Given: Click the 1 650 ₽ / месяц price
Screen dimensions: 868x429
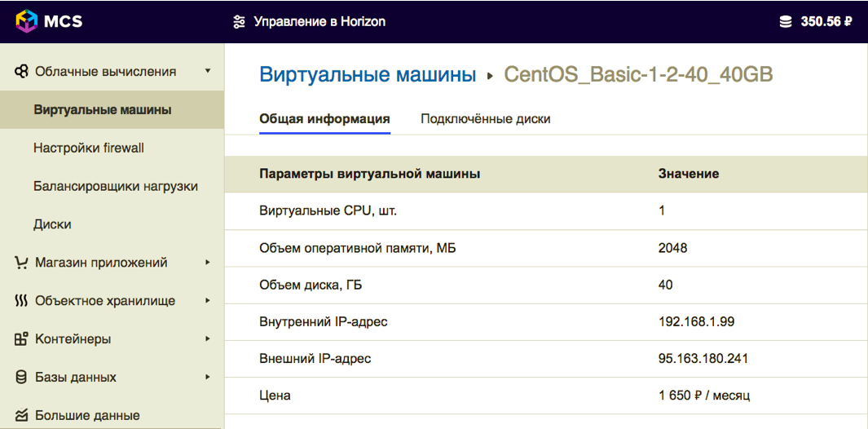Looking at the screenshot, I should pyautogui.click(x=704, y=396).
